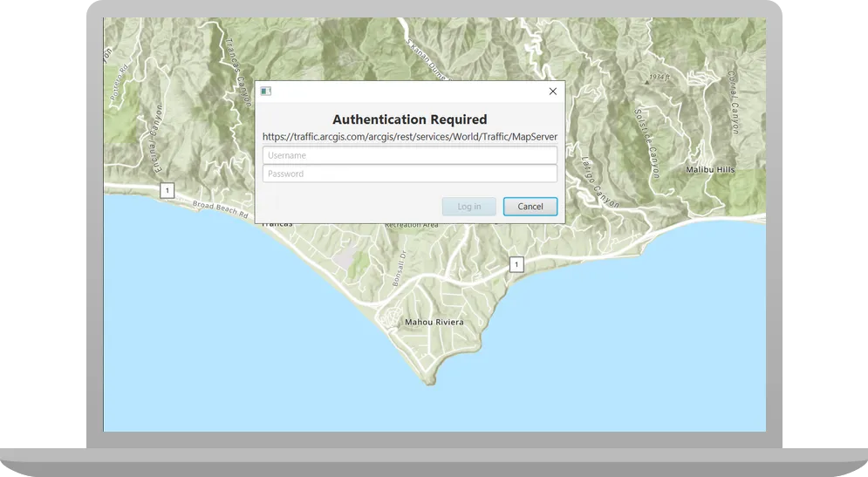868x477 pixels.
Task: Click the Username input field
Action: tap(410, 155)
